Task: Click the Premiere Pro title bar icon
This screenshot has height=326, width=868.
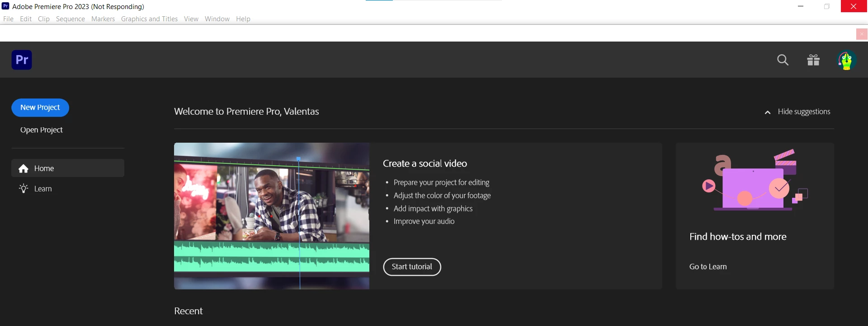Action: tap(5, 6)
